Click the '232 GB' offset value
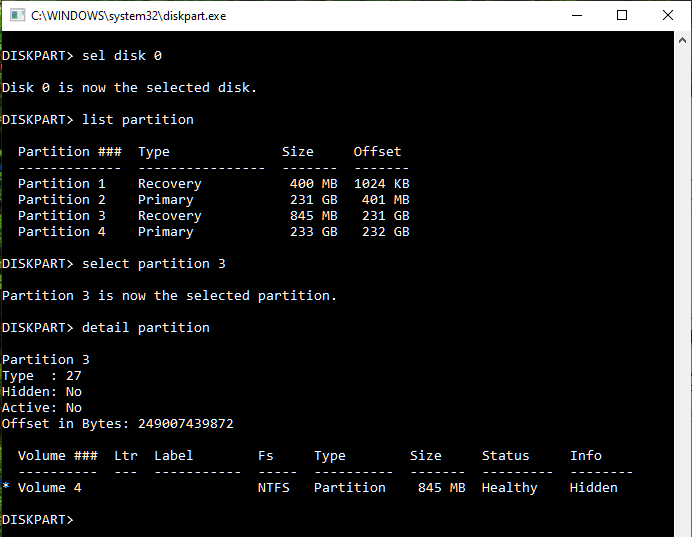Screen dimensions: 692x537 386,232
